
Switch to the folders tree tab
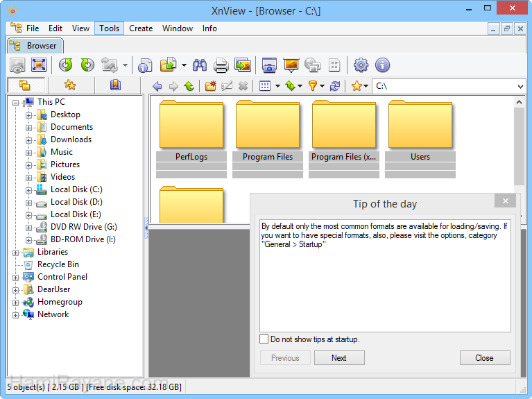point(26,85)
